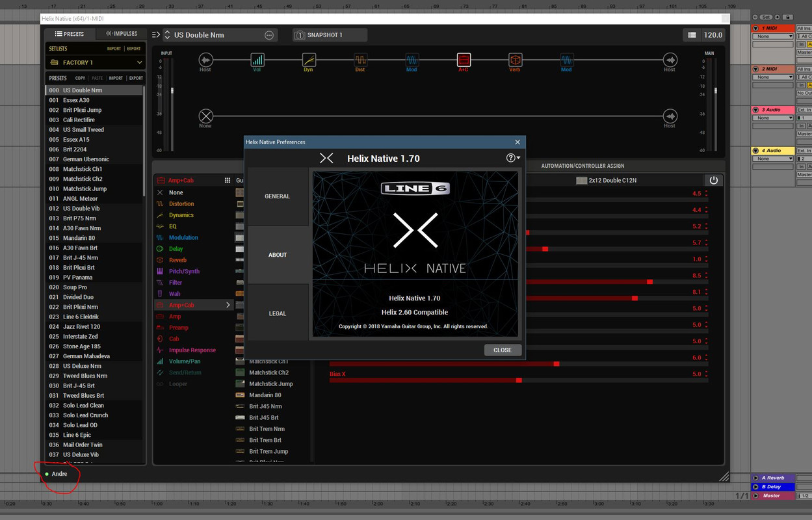Click the Host output block on lower path
The image size is (812, 520).
click(670, 116)
